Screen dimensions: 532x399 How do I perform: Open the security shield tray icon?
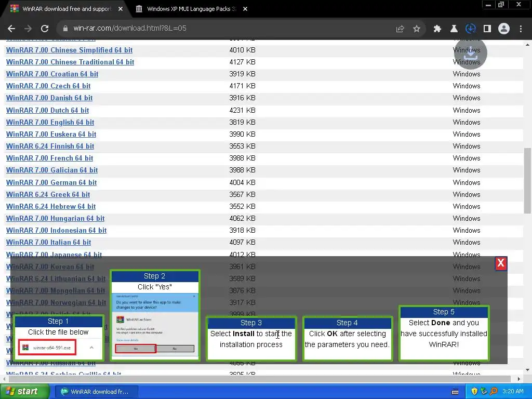474,391
